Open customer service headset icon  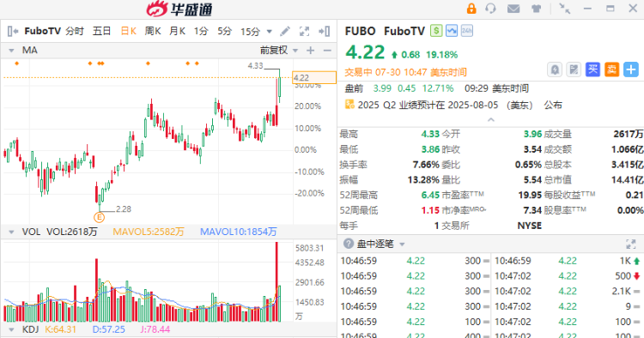pos(490,9)
